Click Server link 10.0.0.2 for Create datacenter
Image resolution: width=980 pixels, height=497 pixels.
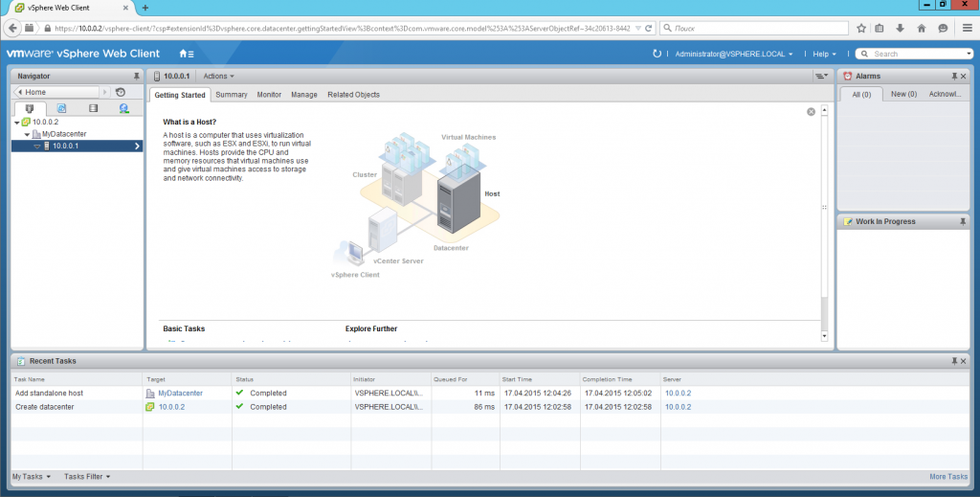(678, 407)
